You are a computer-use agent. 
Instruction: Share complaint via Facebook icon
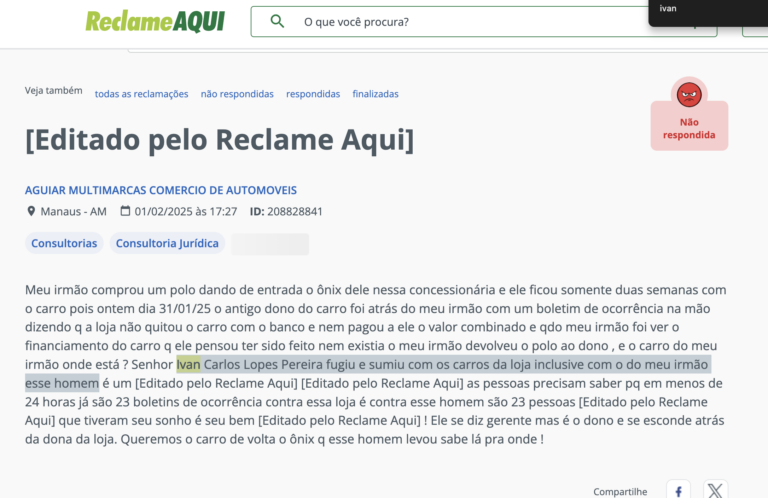(678, 490)
